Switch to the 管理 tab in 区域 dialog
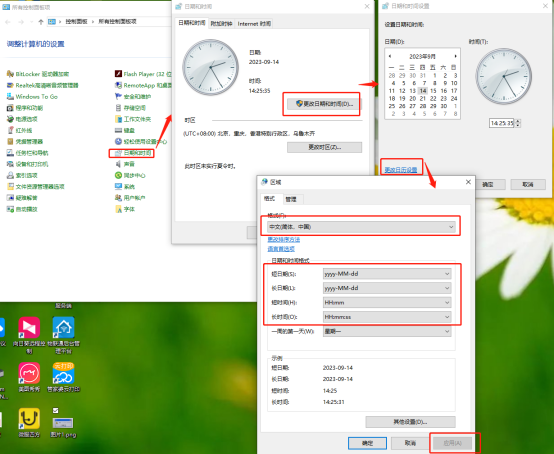This screenshot has height=454, width=554. coord(291,199)
